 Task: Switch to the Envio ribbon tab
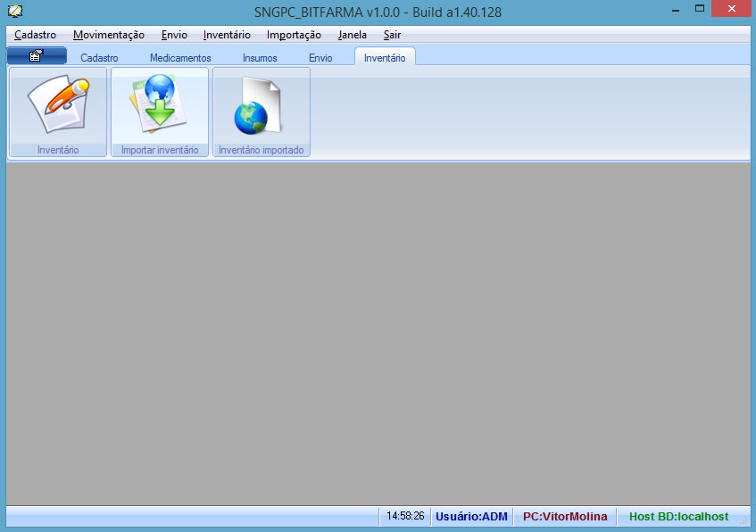320,57
